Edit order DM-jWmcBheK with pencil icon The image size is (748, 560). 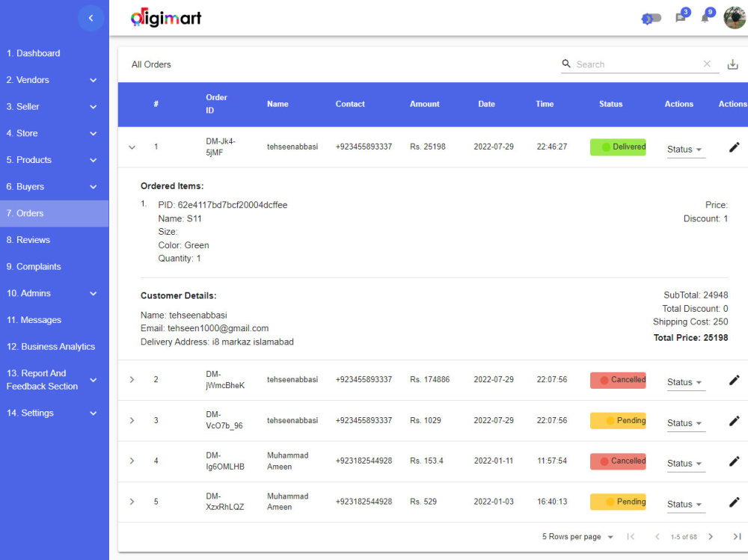735,380
